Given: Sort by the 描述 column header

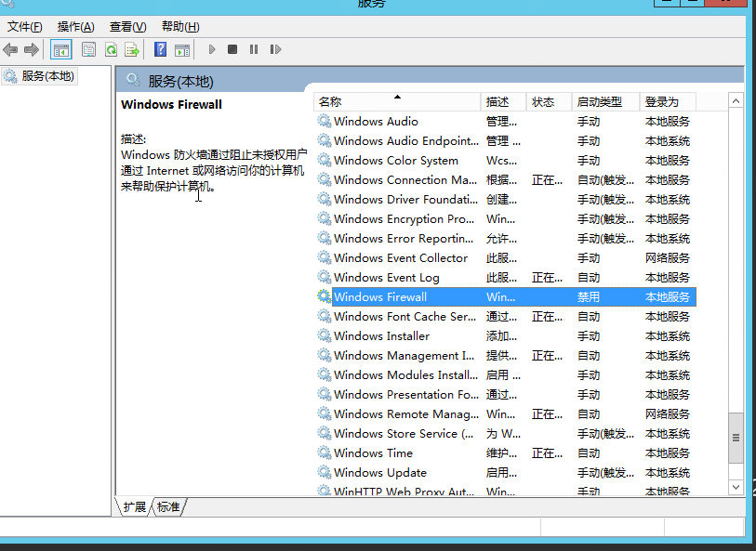Looking at the screenshot, I should pos(503,102).
